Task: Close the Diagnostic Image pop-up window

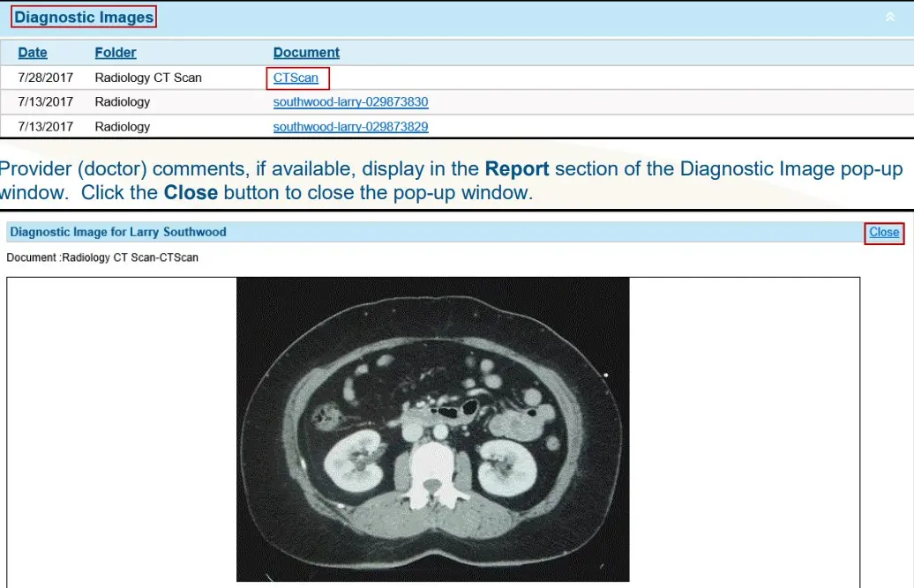Action: click(883, 233)
